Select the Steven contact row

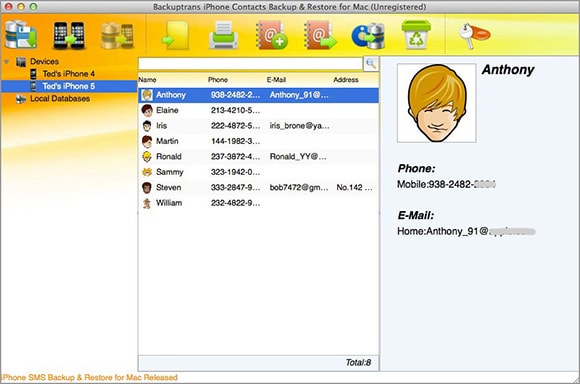[x=259, y=188]
